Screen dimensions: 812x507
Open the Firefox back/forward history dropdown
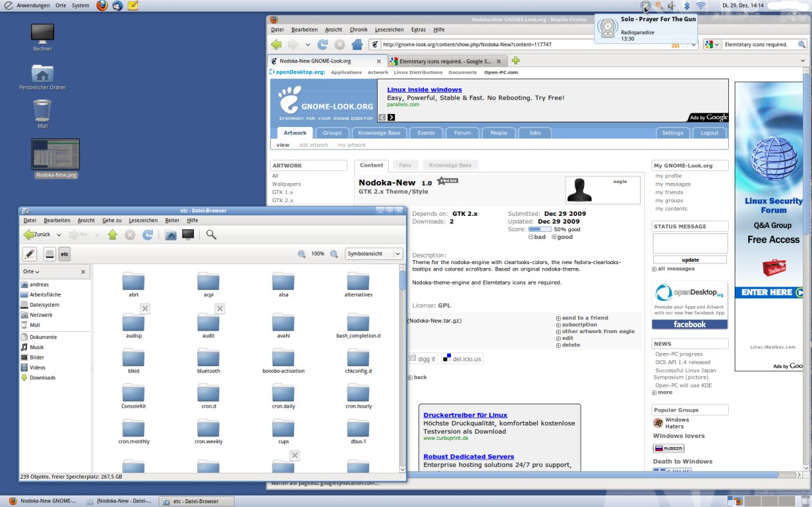click(x=308, y=45)
